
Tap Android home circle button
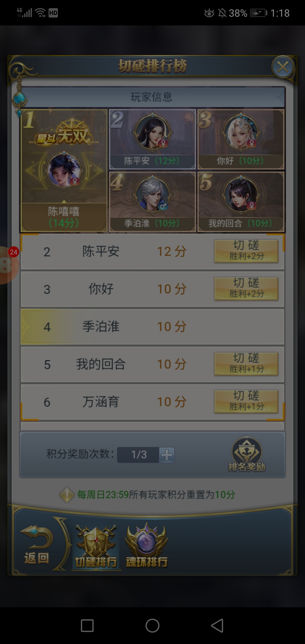click(152, 626)
